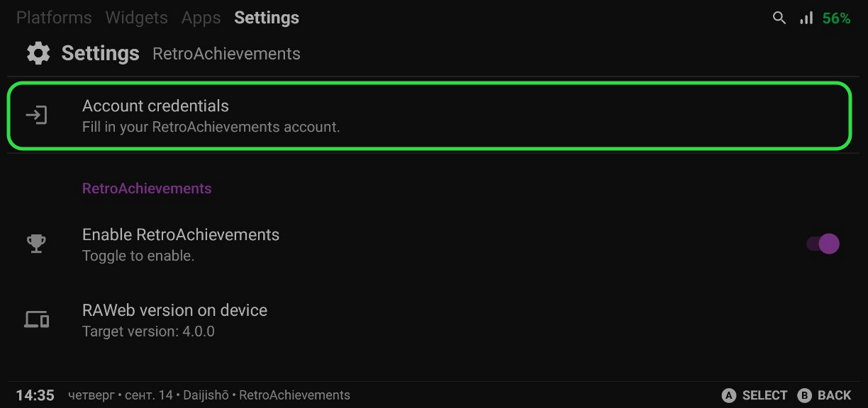Switch to the Widgets tab

coord(137,18)
